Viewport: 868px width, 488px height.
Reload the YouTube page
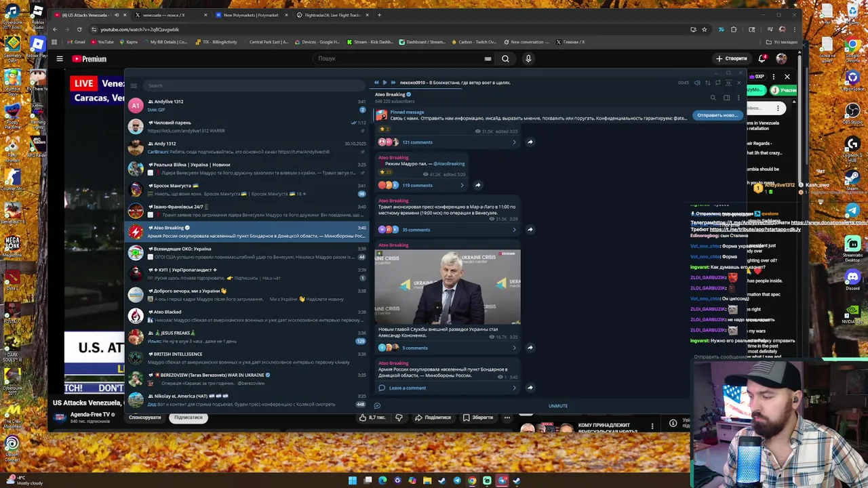(79, 29)
